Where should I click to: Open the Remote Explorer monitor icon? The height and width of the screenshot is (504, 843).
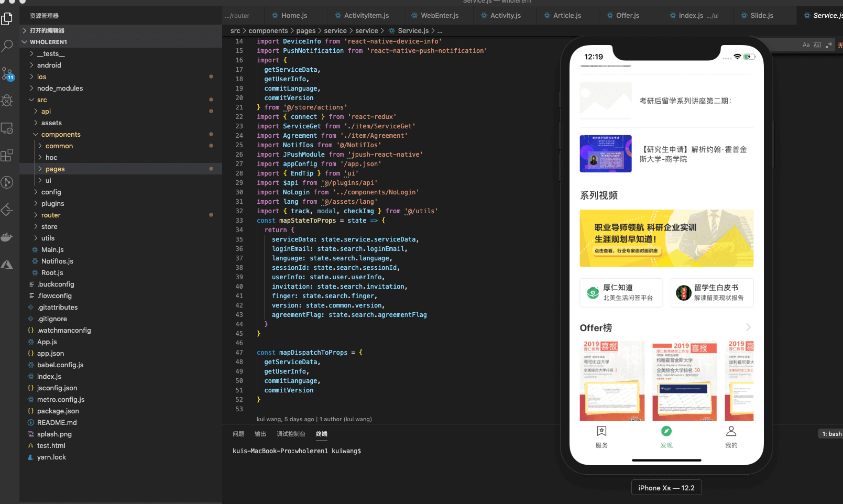(x=7, y=128)
